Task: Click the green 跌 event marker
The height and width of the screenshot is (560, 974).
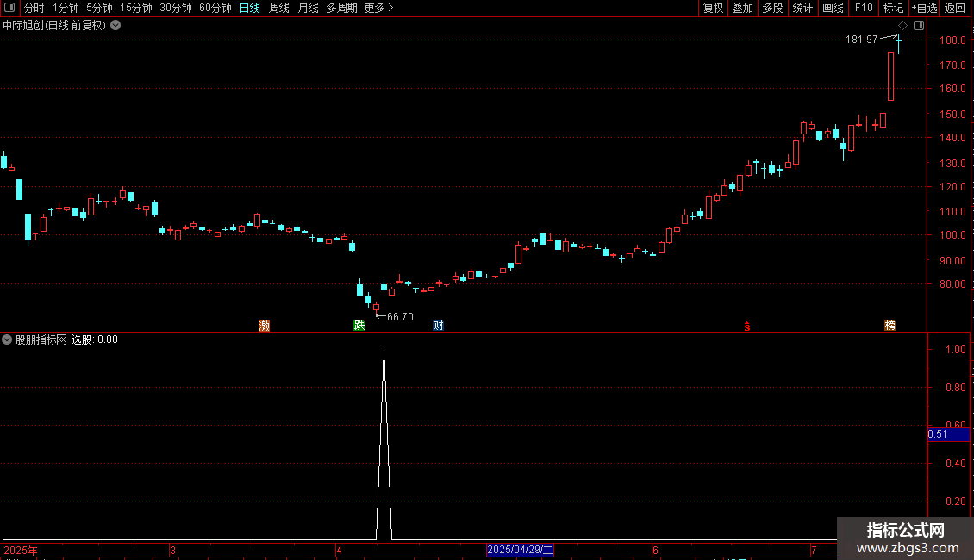Action: (359, 326)
